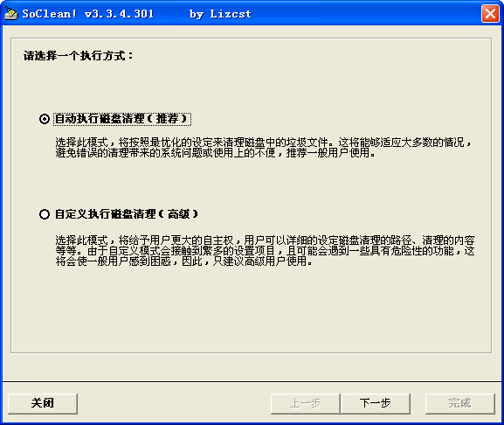
Task: Click the disabled 完成 button
Action: 460,403
